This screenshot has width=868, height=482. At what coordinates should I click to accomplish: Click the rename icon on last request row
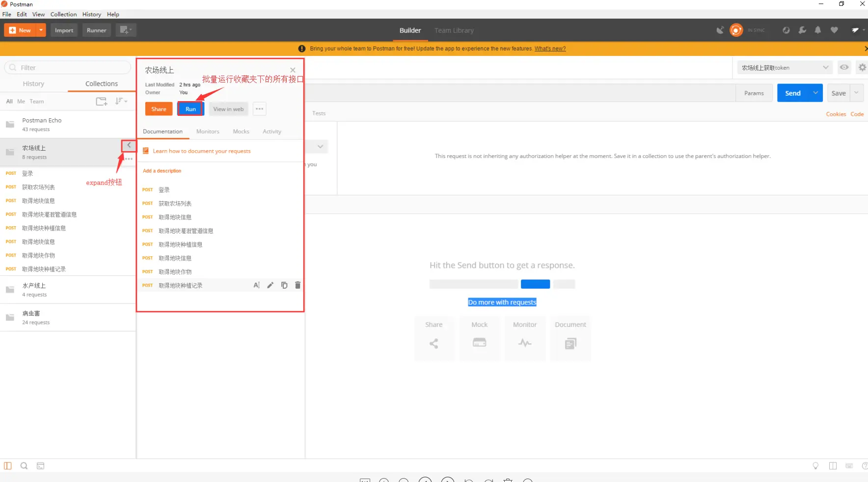tap(256, 285)
